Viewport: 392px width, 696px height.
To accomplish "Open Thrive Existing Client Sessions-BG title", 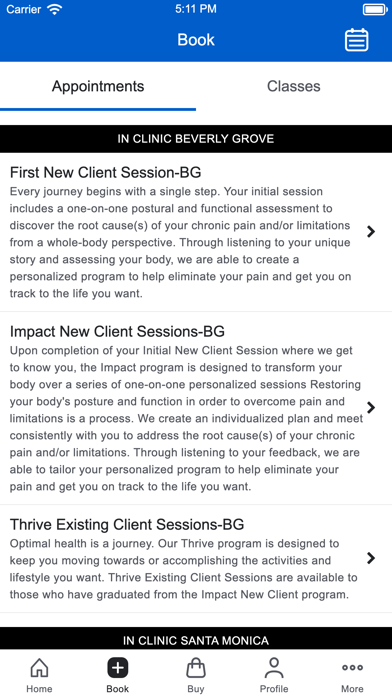I will [x=127, y=524].
